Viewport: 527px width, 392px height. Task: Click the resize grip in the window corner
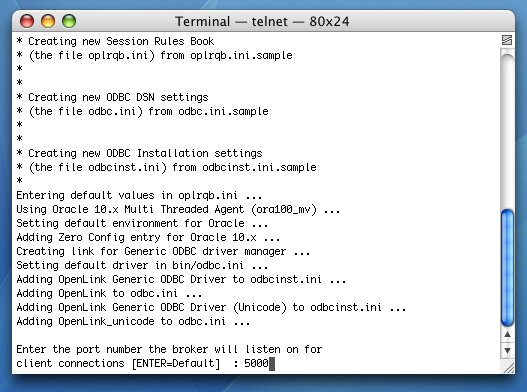(509, 368)
